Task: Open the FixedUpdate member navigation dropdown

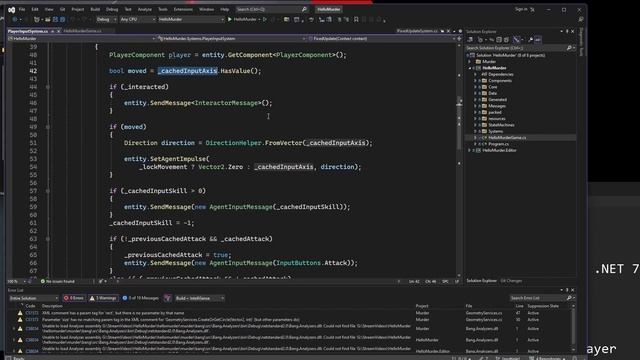Action: (x=382, y=39)
